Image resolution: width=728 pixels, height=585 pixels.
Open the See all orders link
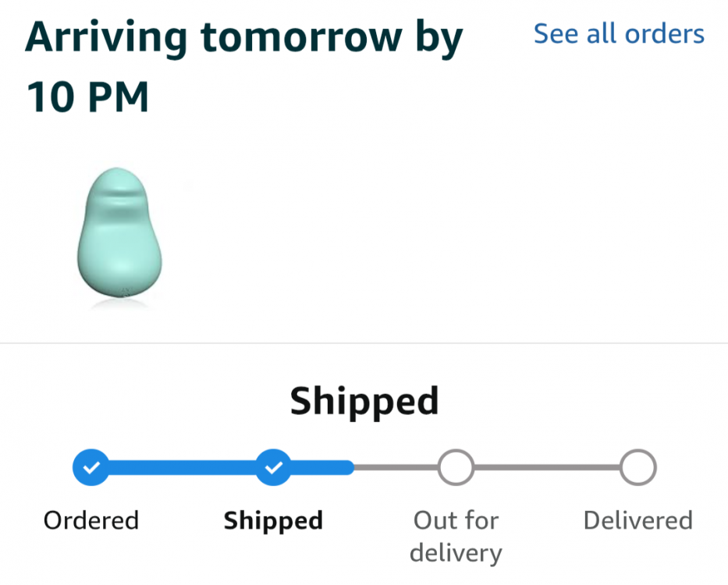tap(619, 34)
